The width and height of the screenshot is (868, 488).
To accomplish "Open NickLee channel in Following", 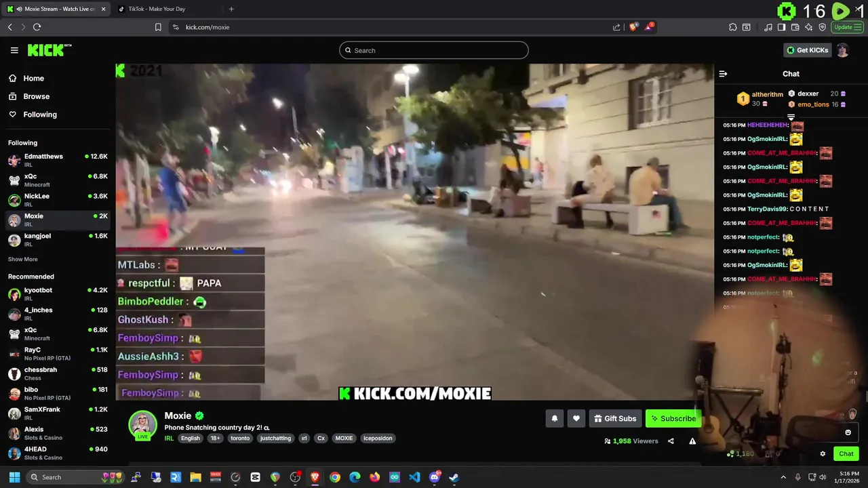I will coord(58,200).
